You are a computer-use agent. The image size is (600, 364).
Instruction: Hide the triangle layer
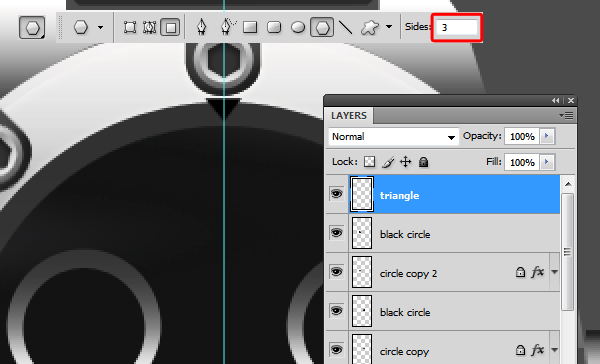(x=336, y=194)
